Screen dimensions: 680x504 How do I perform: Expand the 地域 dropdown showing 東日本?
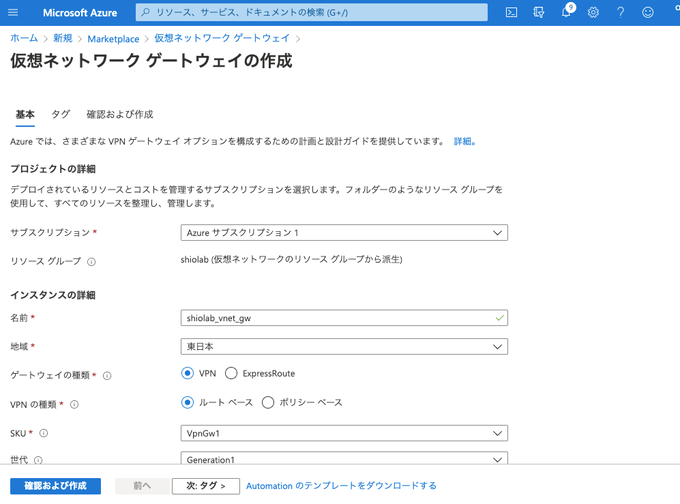[x=344, y=346]
